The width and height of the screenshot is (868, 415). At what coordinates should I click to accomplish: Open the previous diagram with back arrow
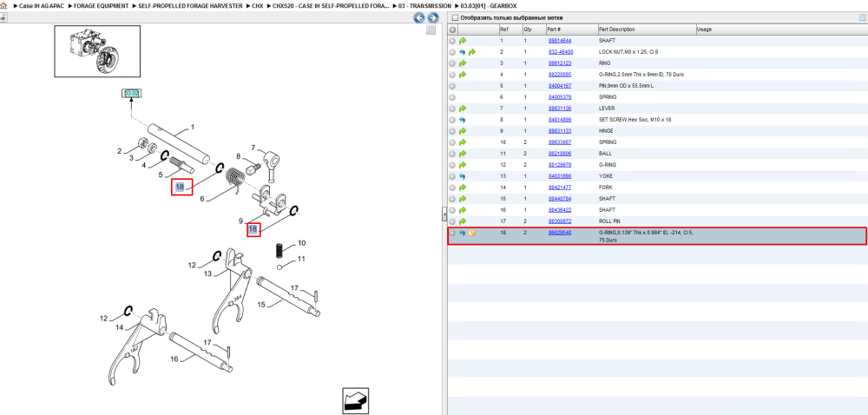pos(419,17)
